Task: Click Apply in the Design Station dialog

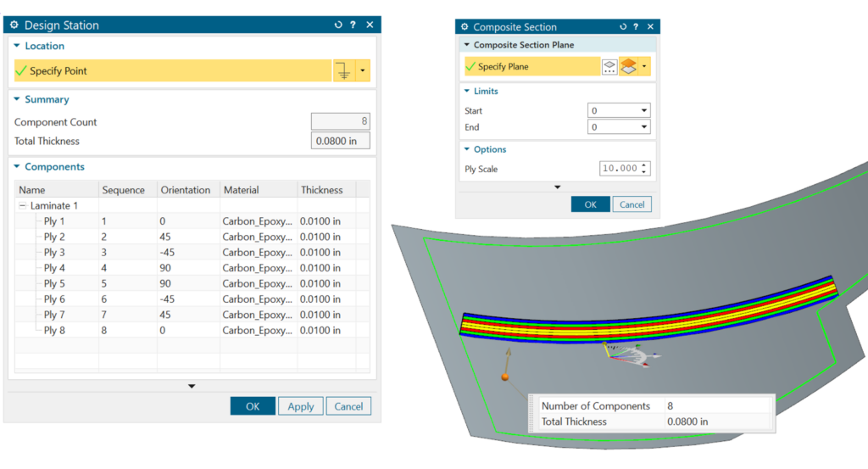Action: [x=300, y=406]
